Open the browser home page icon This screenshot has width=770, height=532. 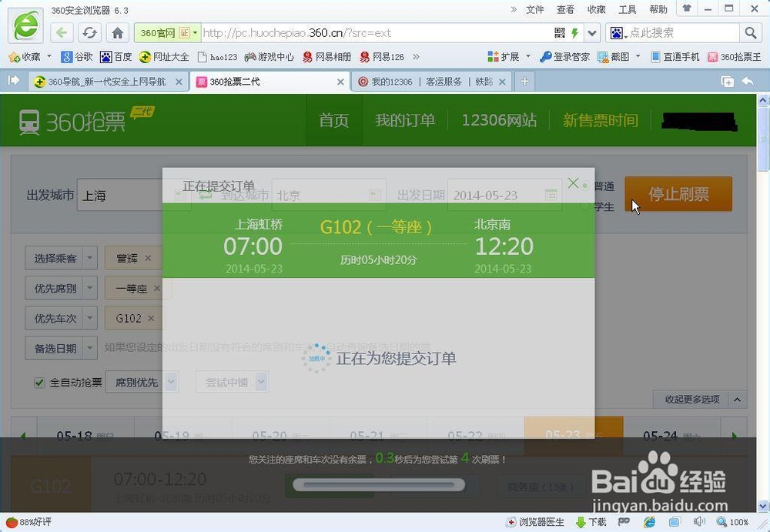click(x=117, y=33)
